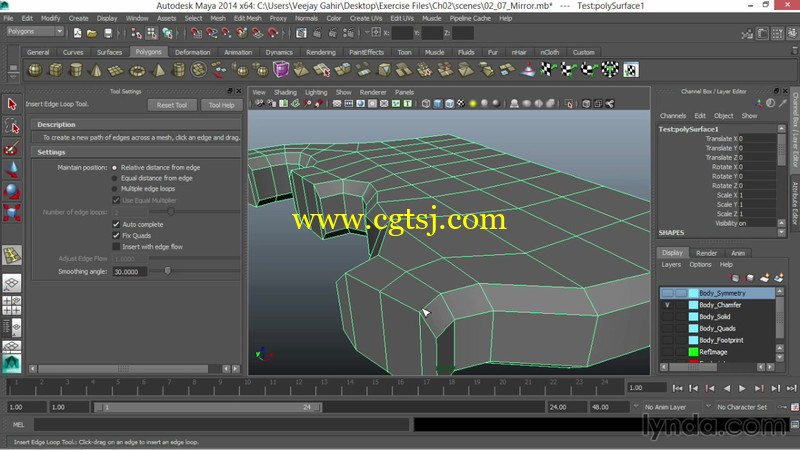Image resolution: width=800 pixels, height=450 pixels.
Task: Enable Insert with edge flow checkbox
Action: [x=116, y=246]
